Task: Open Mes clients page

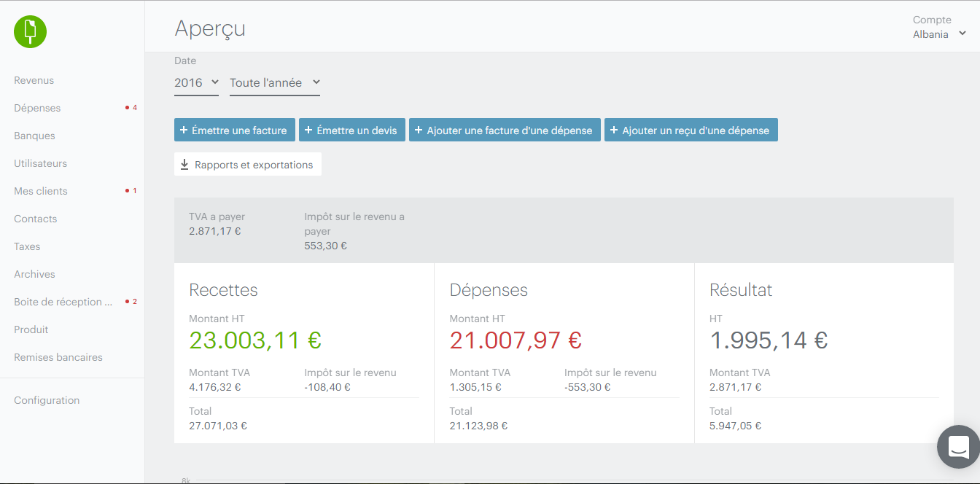Action: pyautogui.click(x=41, y=191)
